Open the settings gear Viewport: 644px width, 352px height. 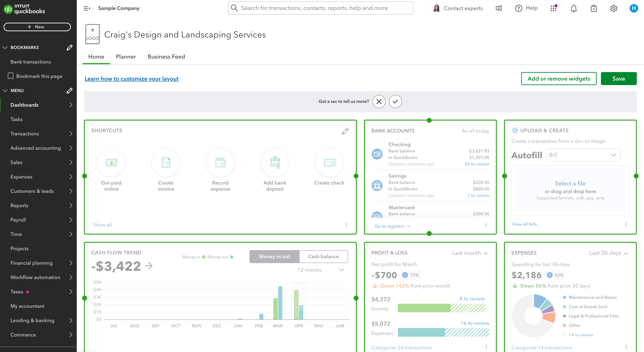point(613,8)
